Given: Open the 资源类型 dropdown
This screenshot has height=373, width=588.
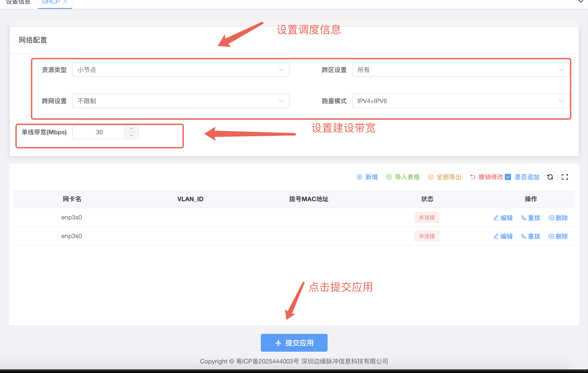Looking at the screenshot, I should coord(181,70).
